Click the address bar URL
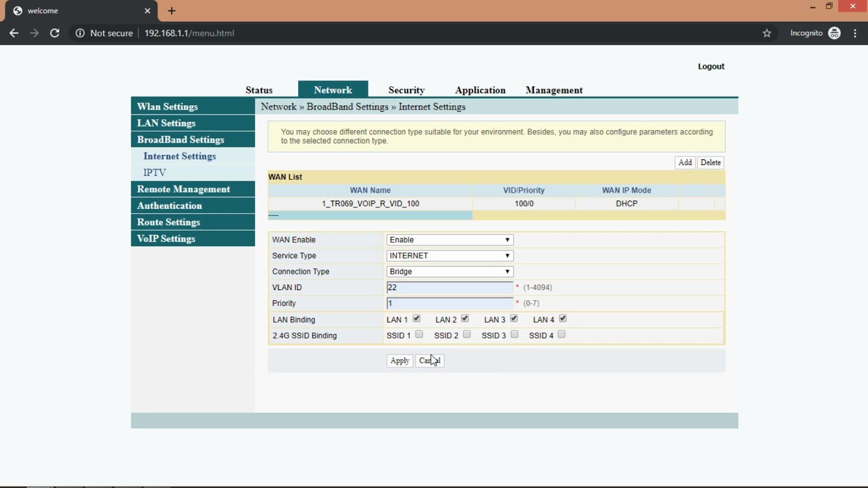 (x=189, y=33)
